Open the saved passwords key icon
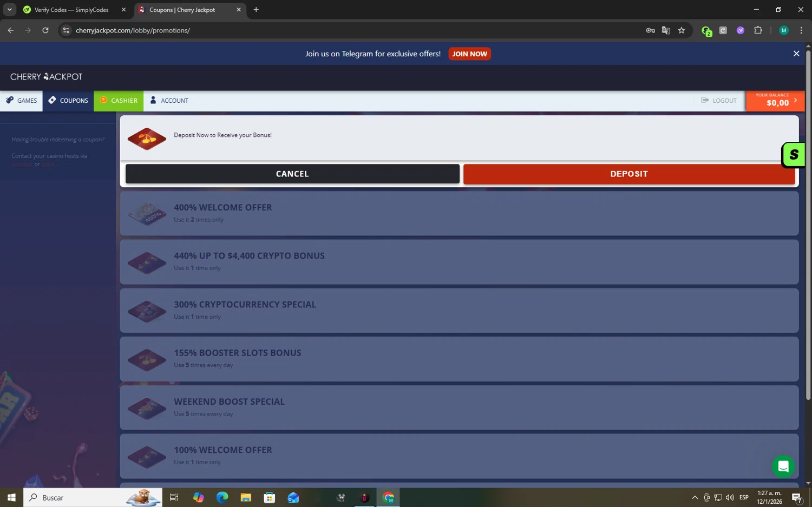The image size is (812, 507). pyautogui.click(x=651, y=30)
